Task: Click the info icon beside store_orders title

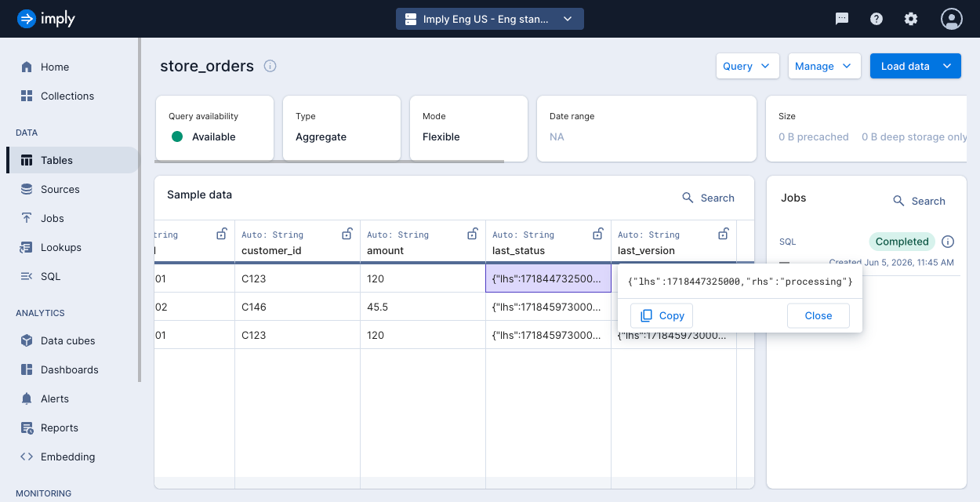Action: (270, 66)
